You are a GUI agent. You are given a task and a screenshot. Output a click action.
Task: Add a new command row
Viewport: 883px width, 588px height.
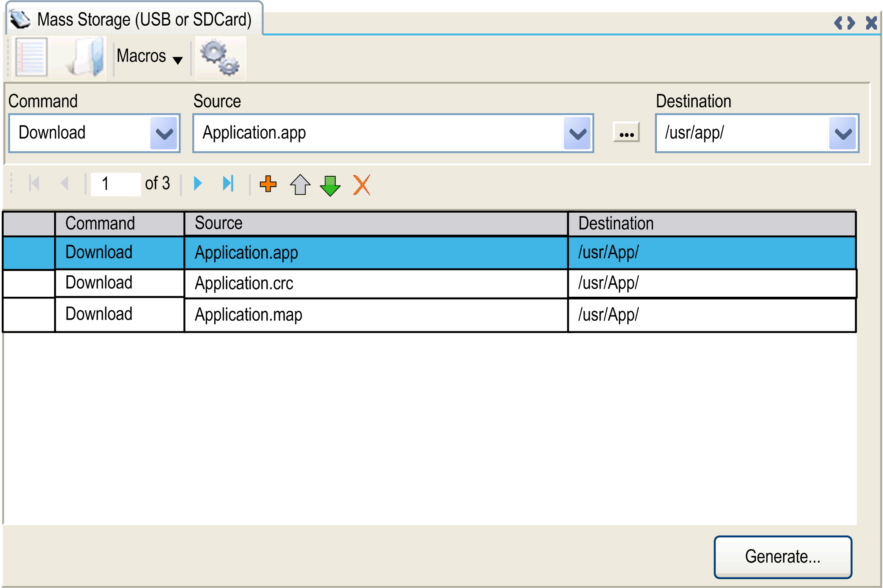click(268, 184)
